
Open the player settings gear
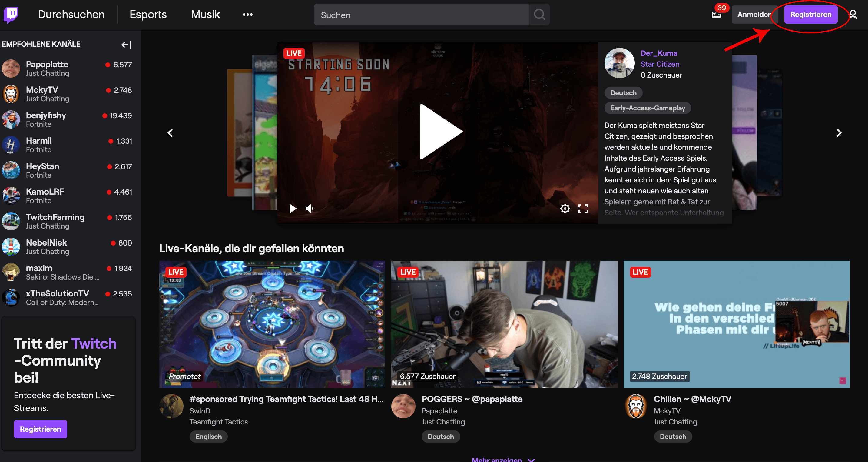(565, 209)
